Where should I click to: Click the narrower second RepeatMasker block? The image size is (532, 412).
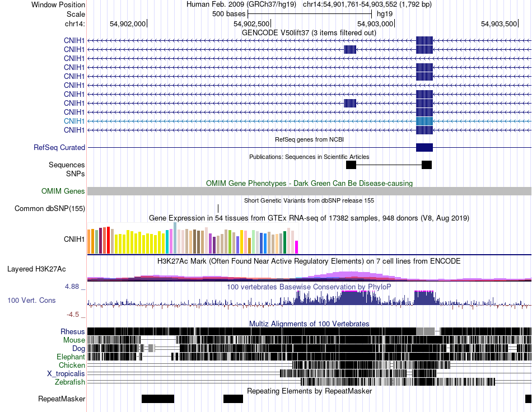[x=233, y=399]
